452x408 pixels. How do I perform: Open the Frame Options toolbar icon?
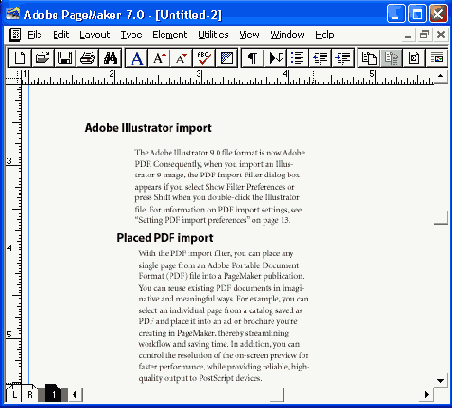(414, 58)
